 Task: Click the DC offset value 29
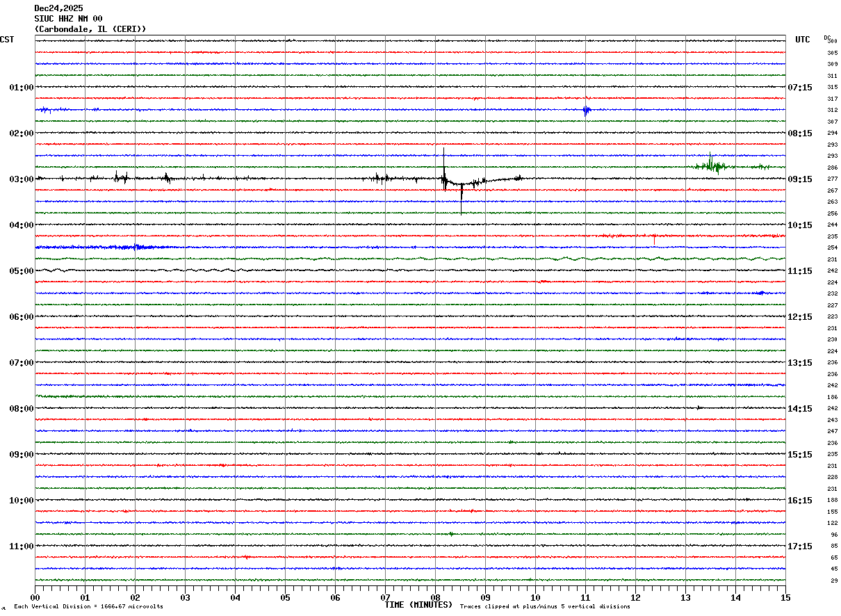point(834,581)
